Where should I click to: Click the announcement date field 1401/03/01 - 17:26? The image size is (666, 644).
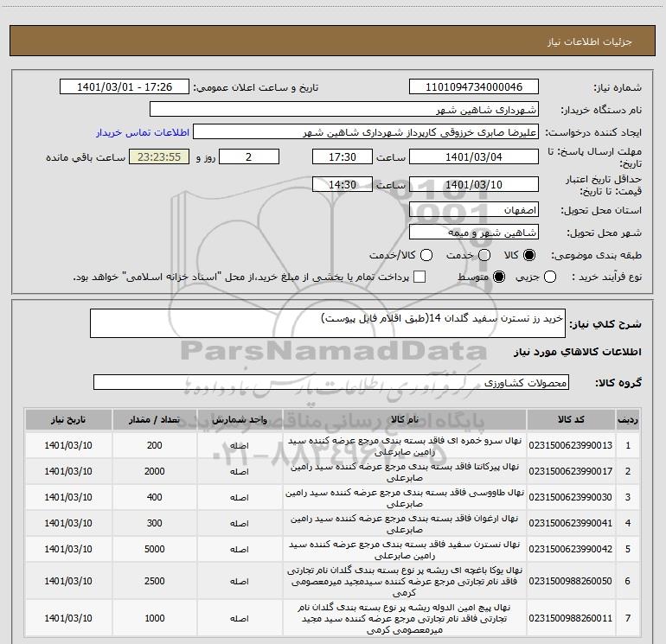(125, 87)
